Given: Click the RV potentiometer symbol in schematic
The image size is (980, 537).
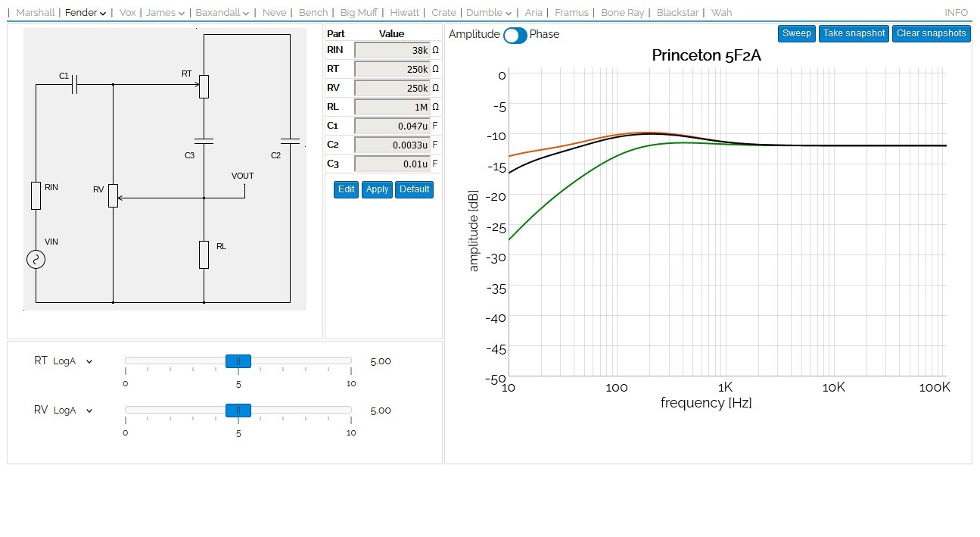Looking at the screenshot, I should (x=113, y=195).
